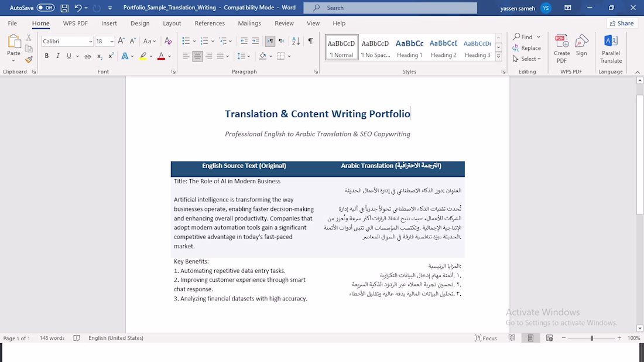Adjust the zoom slider handle
Screen dimensions: 644x362
(x=592, y=338)
